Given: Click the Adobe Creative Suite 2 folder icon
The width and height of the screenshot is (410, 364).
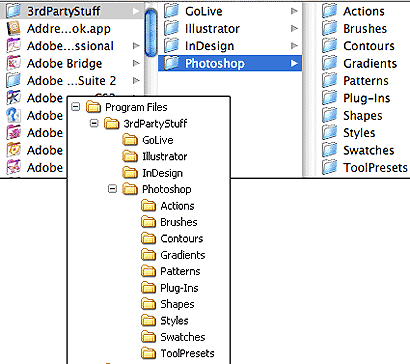Looking at the screenshot, I should point(13,80).
